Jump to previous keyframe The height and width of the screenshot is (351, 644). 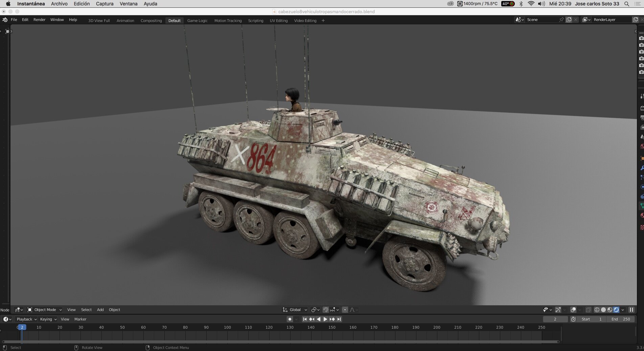tap(312, 319)
